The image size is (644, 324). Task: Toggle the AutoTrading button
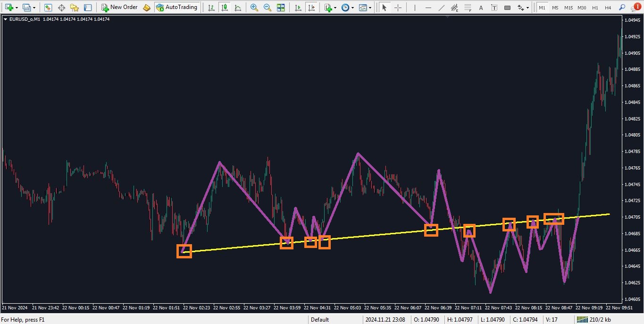click(176, 8)
